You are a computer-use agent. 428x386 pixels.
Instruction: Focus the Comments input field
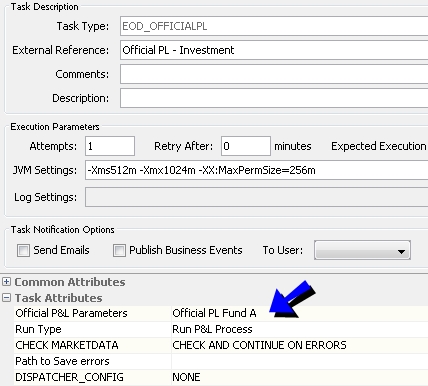[274, 74]
